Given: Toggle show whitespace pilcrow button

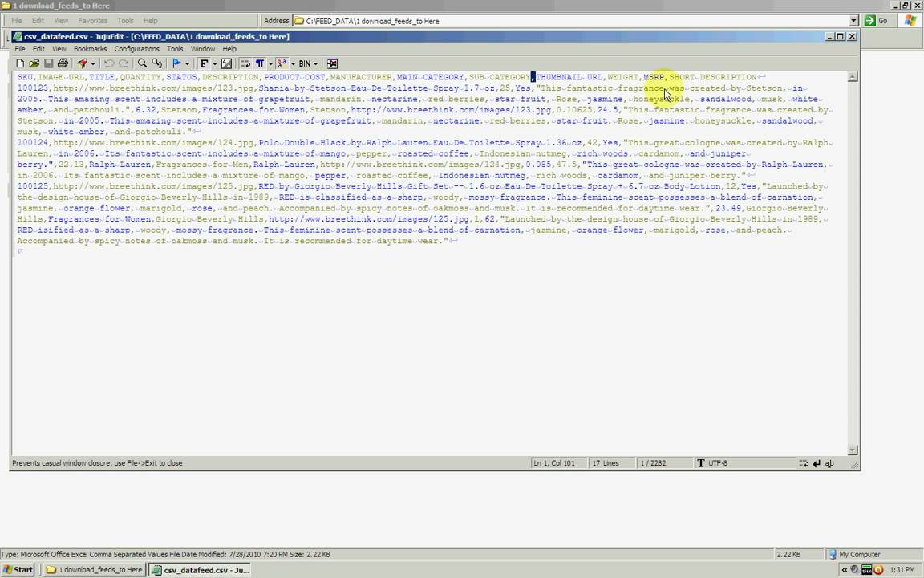Looking at the screenshot, I should click(260, 63).
